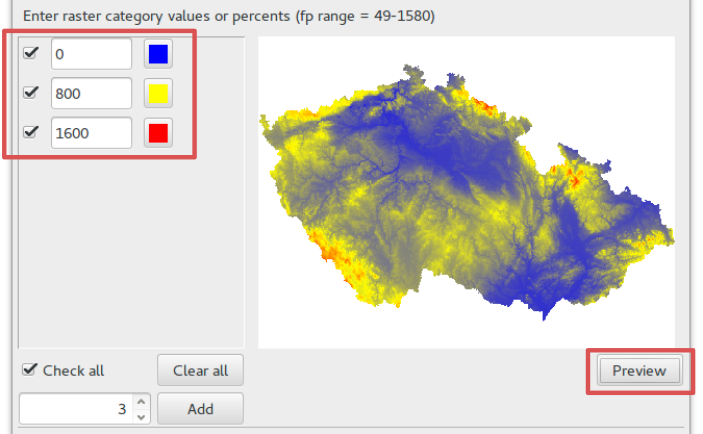Disable the checkbox for value 1600

[x=30, y=132]
